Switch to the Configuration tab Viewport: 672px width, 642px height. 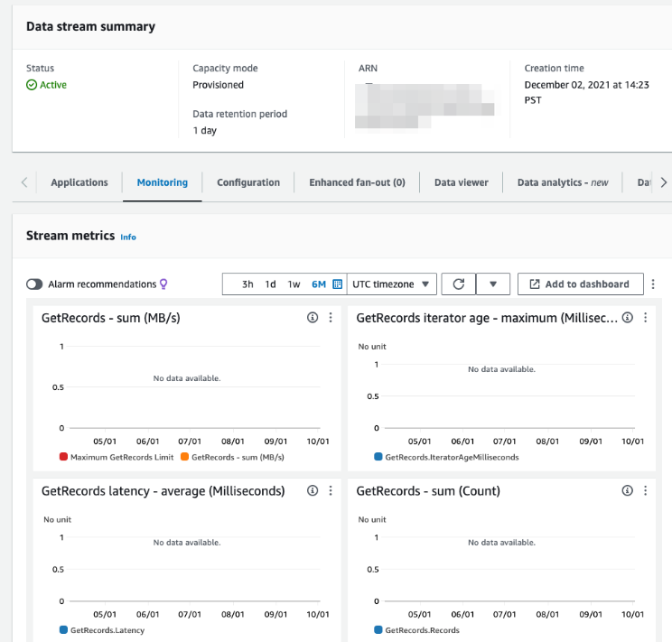pyautogui.click(x=248, y=182)
